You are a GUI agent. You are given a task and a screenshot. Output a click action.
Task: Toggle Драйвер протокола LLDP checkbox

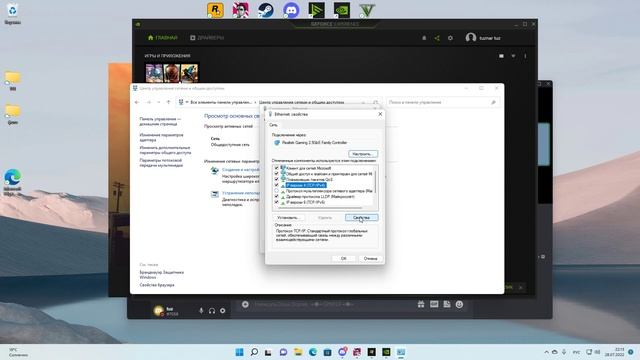(x=276, y=196)
